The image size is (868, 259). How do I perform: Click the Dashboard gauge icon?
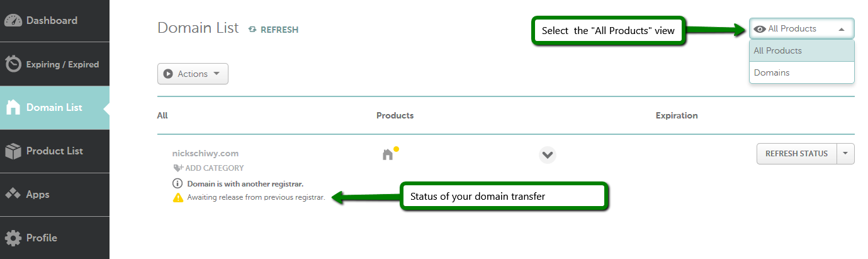coord(13,20)
